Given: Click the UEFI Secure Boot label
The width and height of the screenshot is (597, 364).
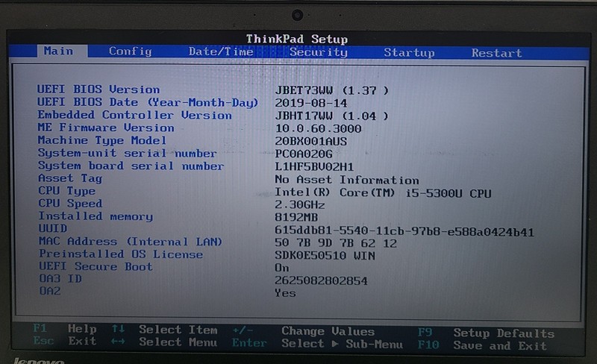Looking at the screenshot, I should point(96,266).
